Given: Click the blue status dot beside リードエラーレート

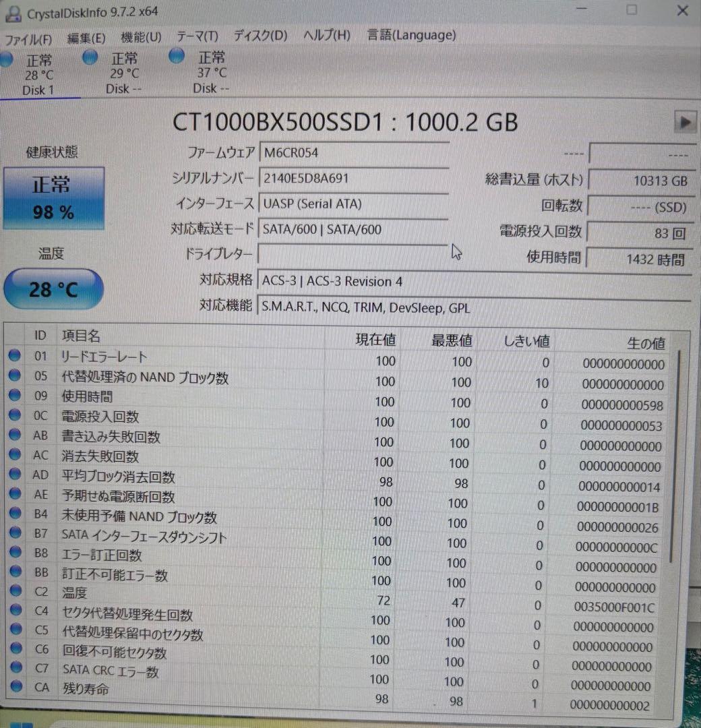Looking at the screenshot, I should pos(15,358).
